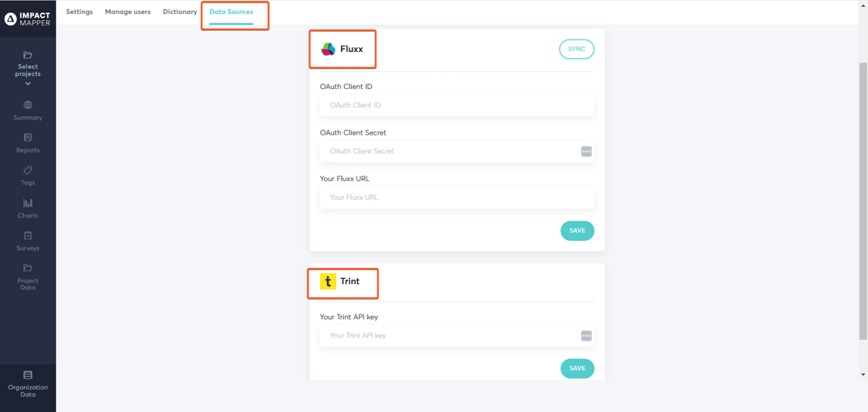868x412 pixels.
Task: Toggle OAuth Client Secret visibility
Action: (587, 152)
